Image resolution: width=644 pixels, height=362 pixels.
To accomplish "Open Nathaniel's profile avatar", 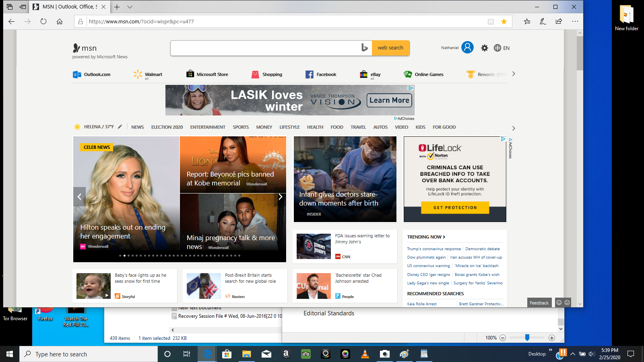I will [467, 47].
